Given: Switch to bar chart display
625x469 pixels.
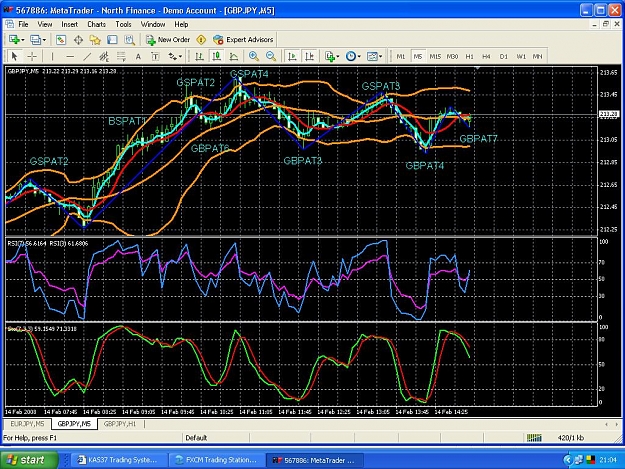Looking at the screenshot, I should tap(199, 56).
